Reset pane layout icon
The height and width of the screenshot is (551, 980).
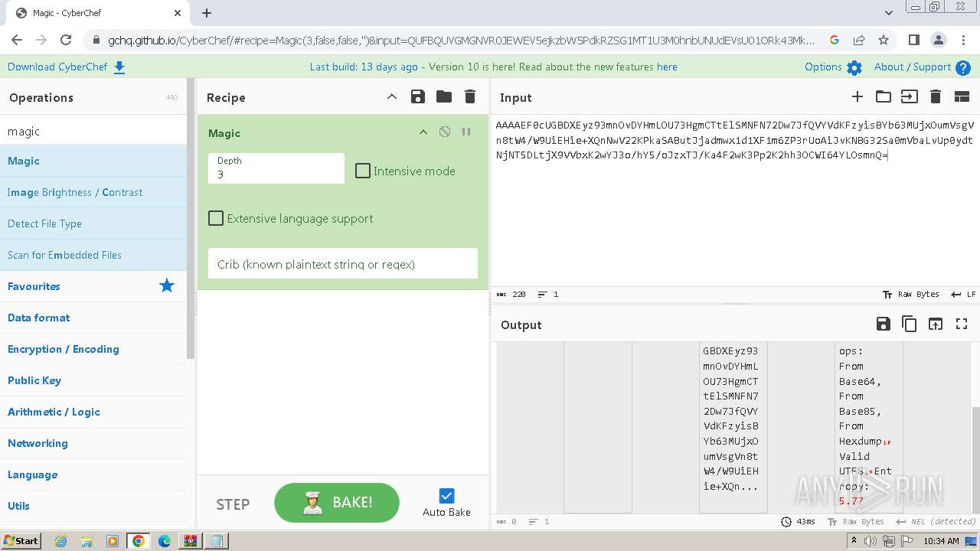coord(962,96)
